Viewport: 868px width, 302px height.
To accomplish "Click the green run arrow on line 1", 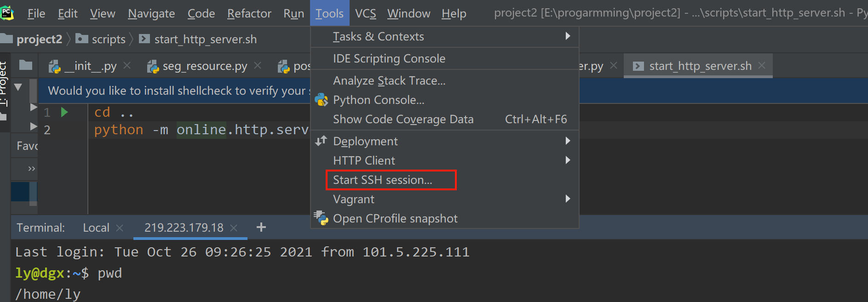I will pos(64,112).
